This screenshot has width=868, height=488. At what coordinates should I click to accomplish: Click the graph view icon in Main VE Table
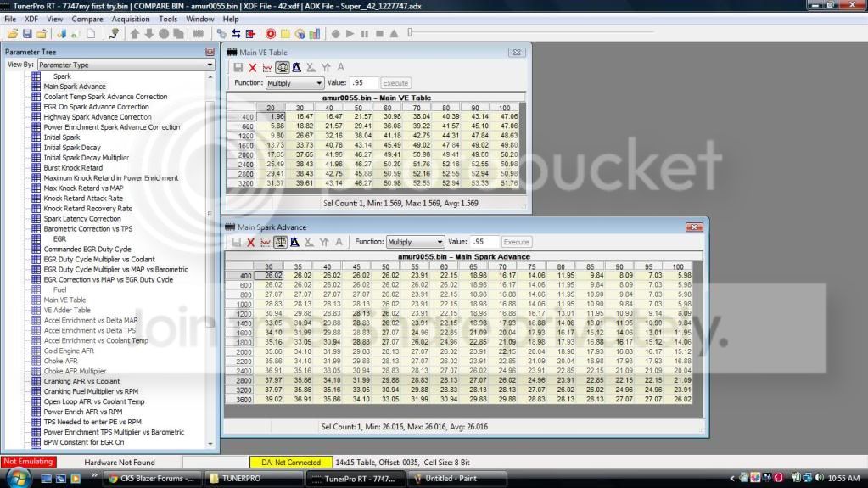[267, 68]
